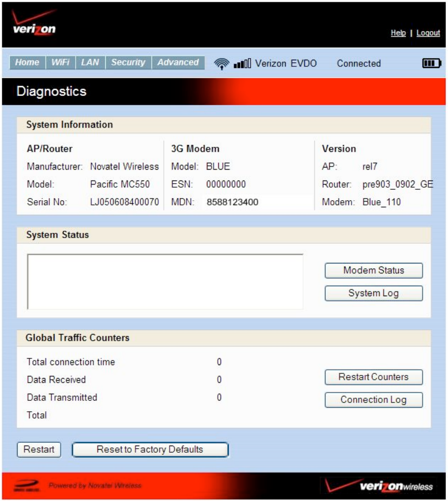This screenshot has height=501, width=448.
Task: Click the router version pre903_0902_GE
Action: click(x=398, y=184)
